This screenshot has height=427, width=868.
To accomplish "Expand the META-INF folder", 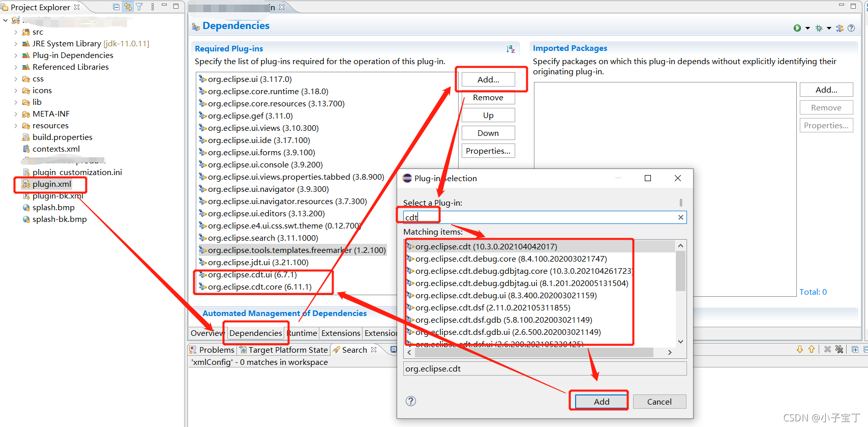I will click(16, 114).
